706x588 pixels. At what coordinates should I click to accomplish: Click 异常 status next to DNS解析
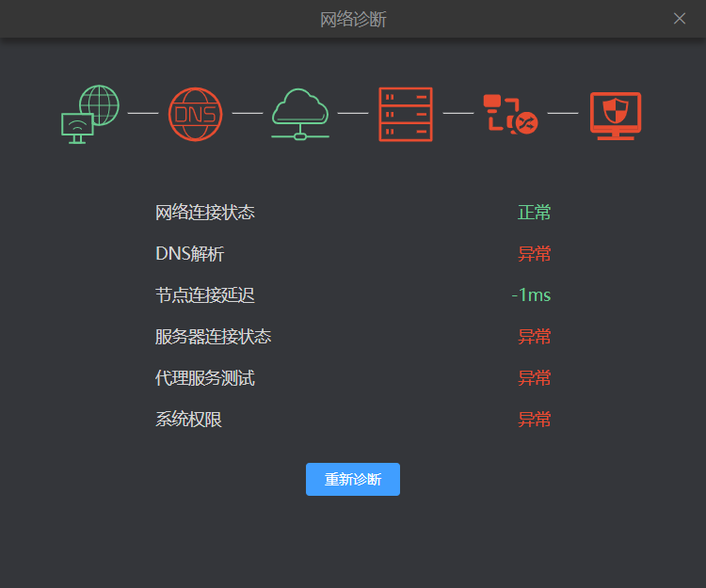[x=534, y=254]
